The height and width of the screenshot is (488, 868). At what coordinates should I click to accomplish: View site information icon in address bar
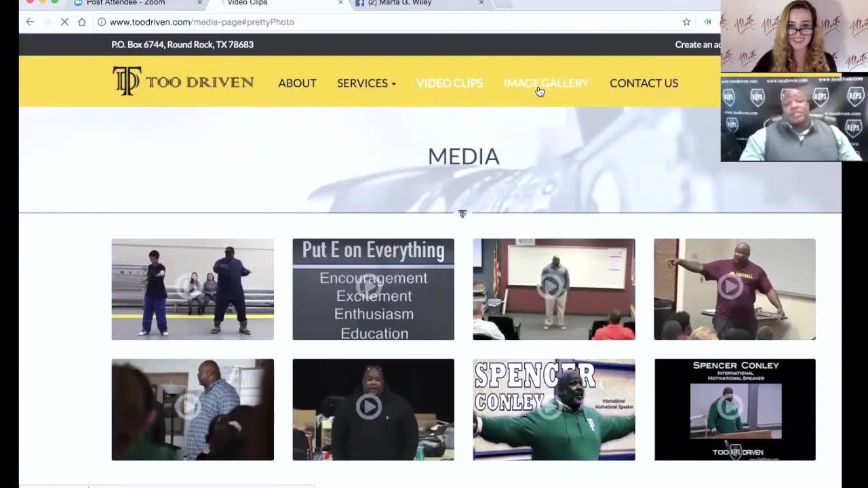[102, 22]
